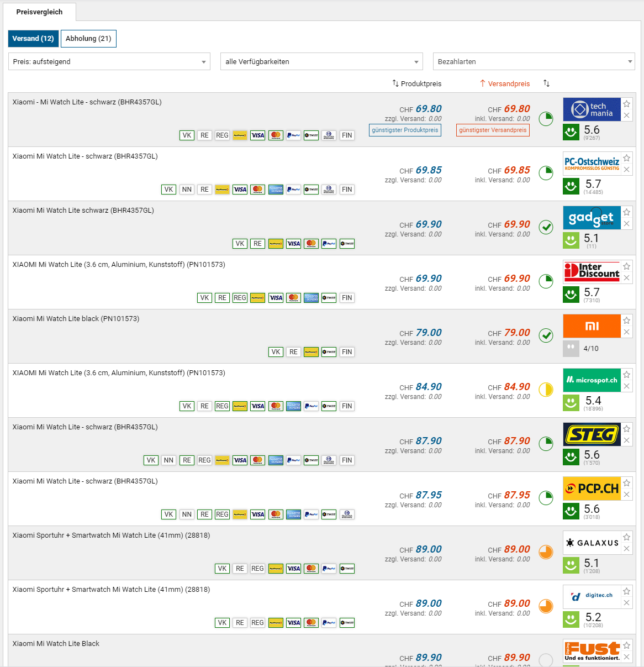
Task: Expand the 'alle Verfügbarkeiten' dropdown
Action: pos(321,61)
